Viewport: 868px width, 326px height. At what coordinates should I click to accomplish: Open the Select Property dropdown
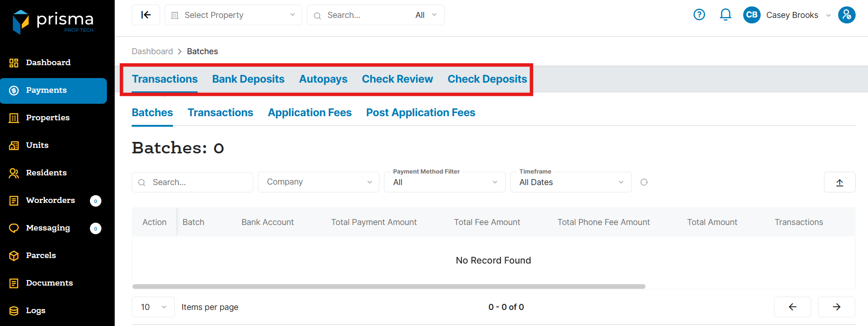click(233, 15)
